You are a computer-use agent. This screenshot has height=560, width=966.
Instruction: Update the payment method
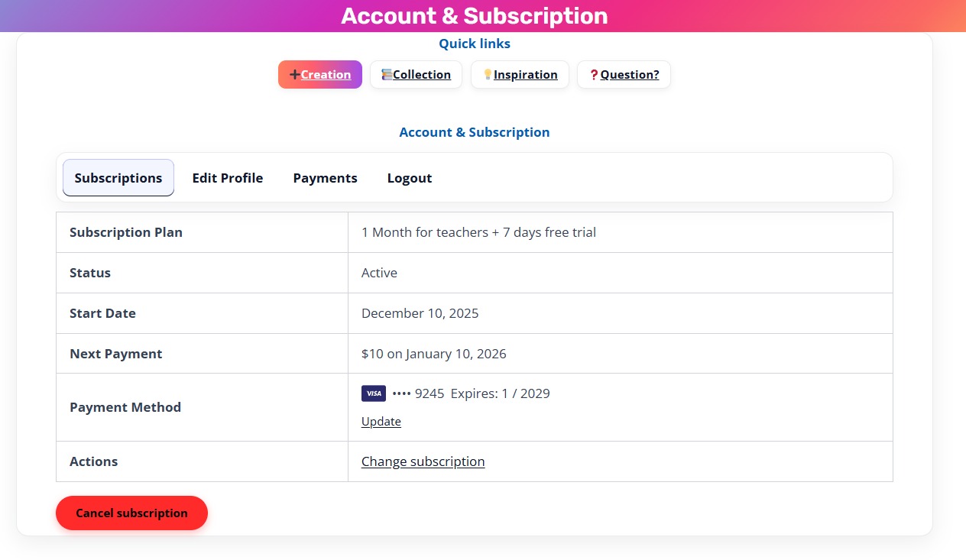[381, 422]
